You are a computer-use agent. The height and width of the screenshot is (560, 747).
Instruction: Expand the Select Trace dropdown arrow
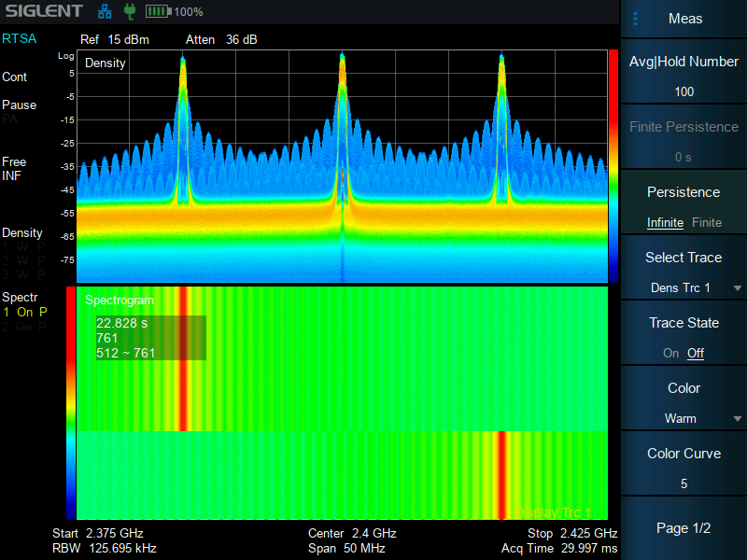tap(738, 288)
